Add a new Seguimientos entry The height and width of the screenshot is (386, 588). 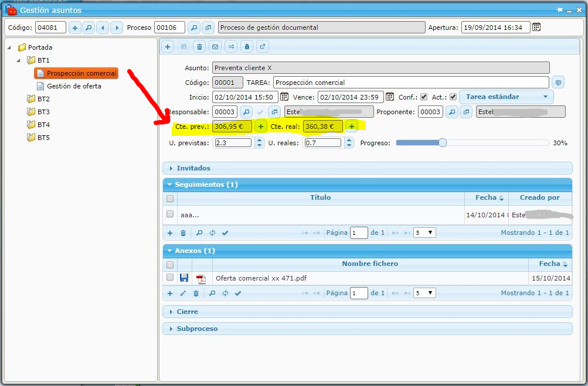pos(170,233)
